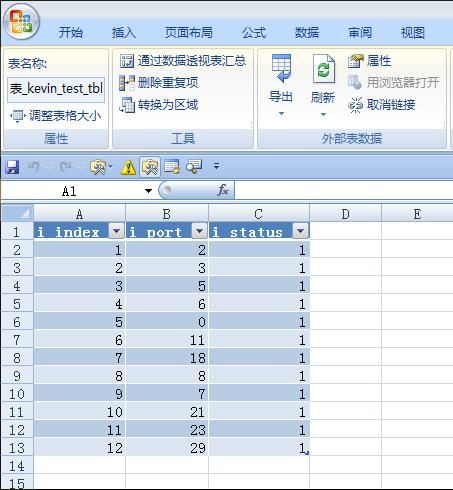Viewport: 453px width, 490px height.
Task: Open the Office button menu
Action: click(x=22, y=22)
